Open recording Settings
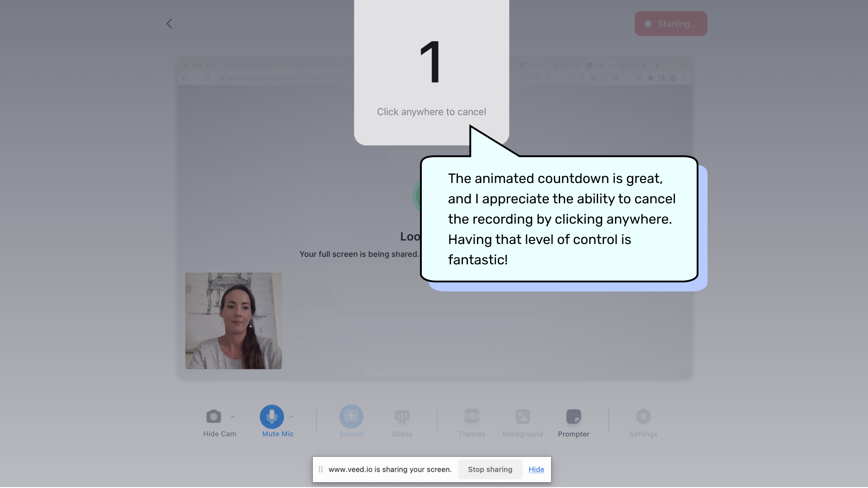 click(x=643, y=416)
